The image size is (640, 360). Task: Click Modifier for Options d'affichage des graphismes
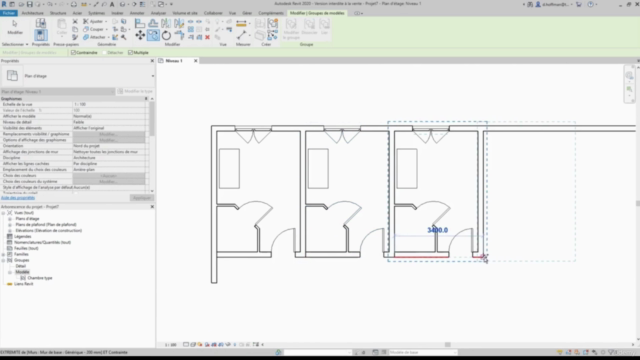point(109,140)
